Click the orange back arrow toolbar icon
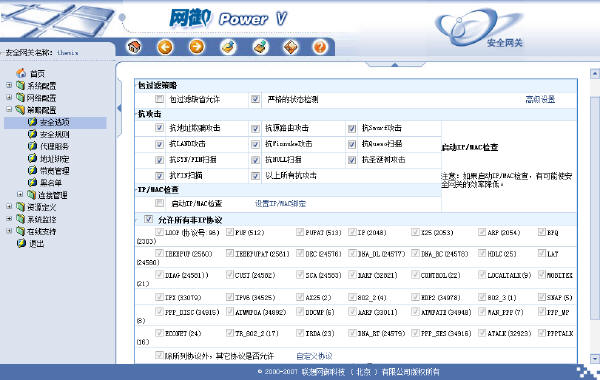This screenshot has width=600, height=380. click(165, 47)
